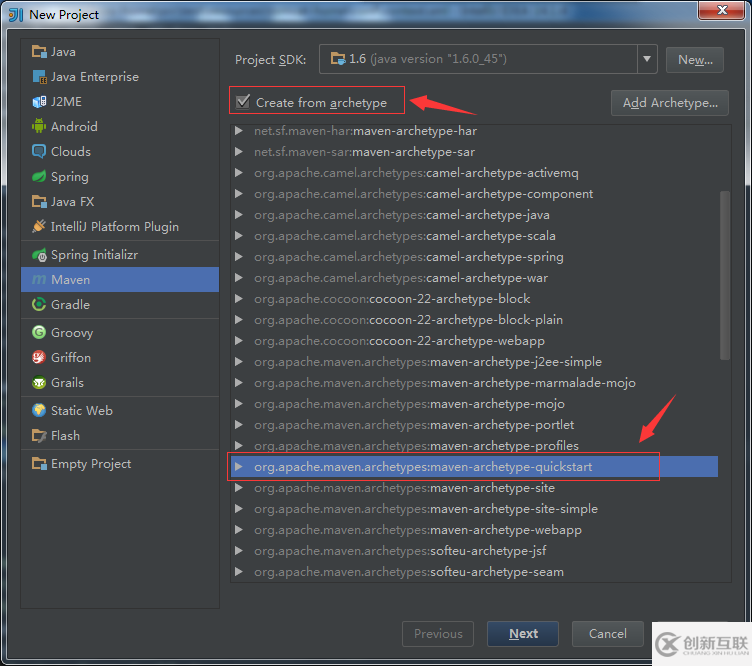Click the Cancel button
The image size is (752, 666).
pos(608,634)
